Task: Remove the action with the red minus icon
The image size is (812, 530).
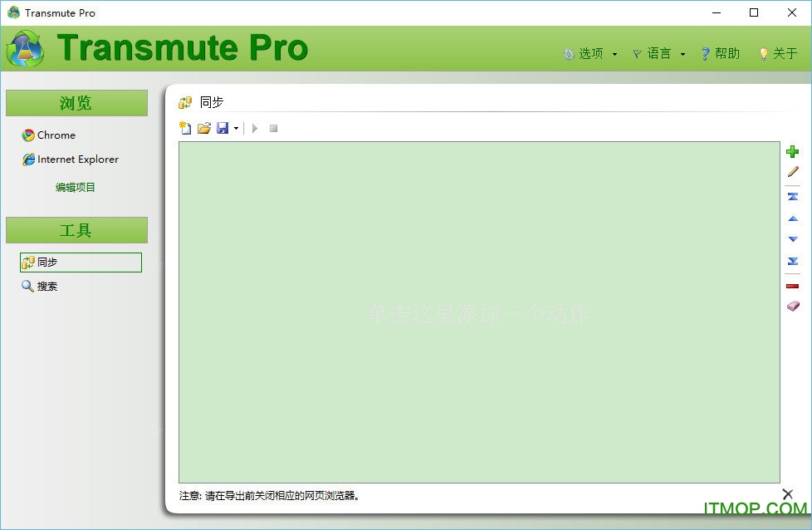Action: (x=792, y=284)
